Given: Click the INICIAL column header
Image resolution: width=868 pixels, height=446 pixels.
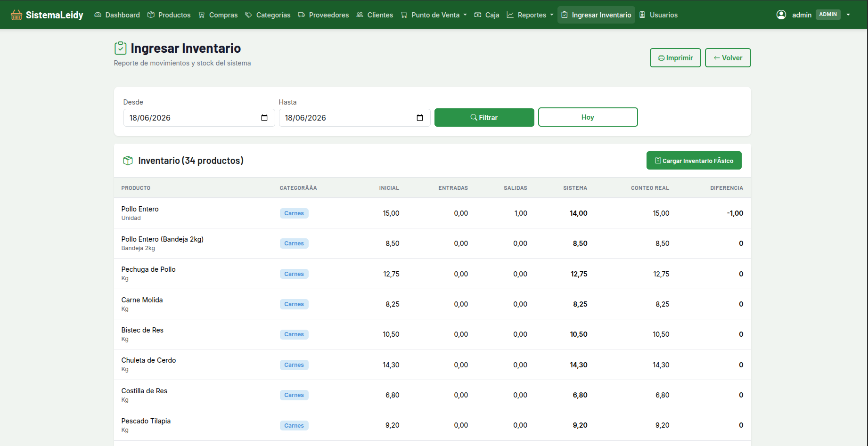Looking at the screenshot, I should click(389, 188).
